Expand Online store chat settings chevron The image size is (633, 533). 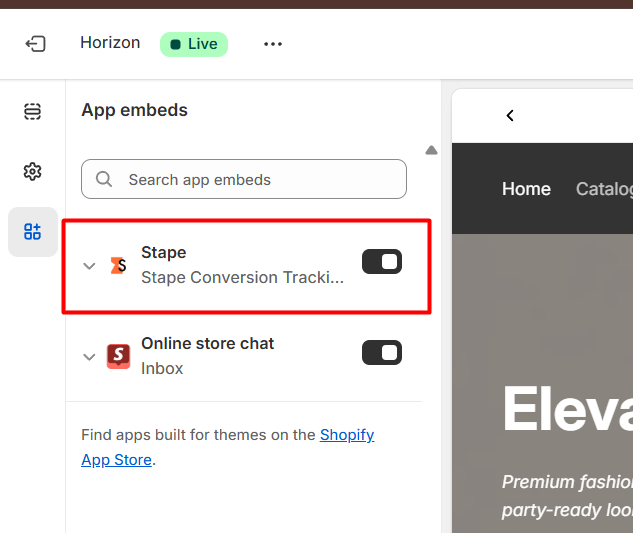(x=89, y=357)
